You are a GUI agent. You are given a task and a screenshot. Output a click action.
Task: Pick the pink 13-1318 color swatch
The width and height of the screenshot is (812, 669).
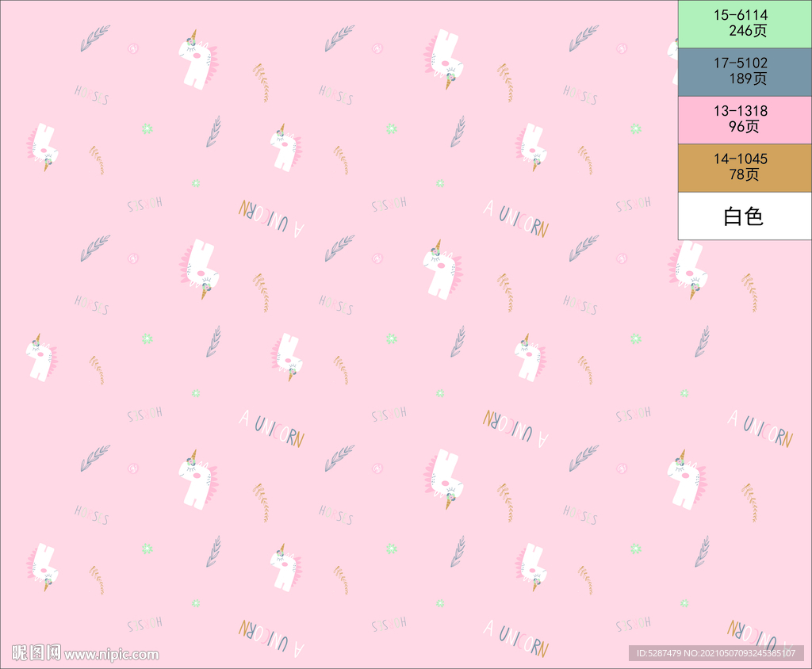(x=745, y=120)
